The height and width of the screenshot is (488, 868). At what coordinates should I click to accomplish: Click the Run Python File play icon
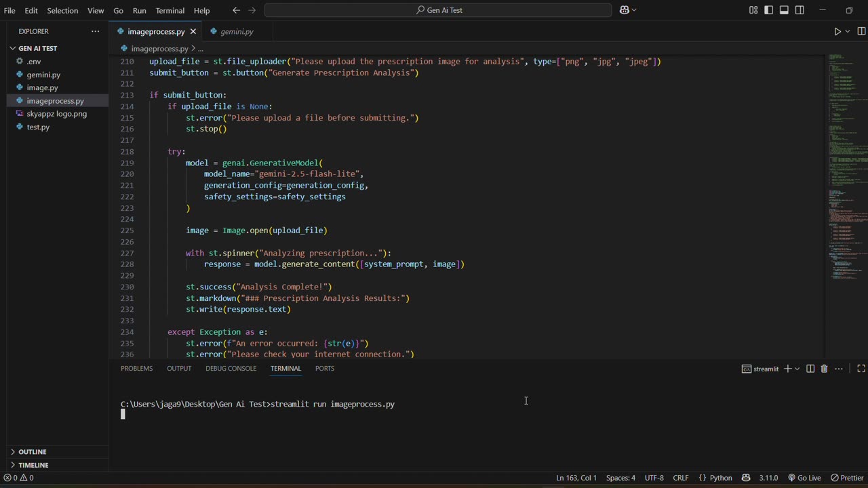click(x=837, y=31)
